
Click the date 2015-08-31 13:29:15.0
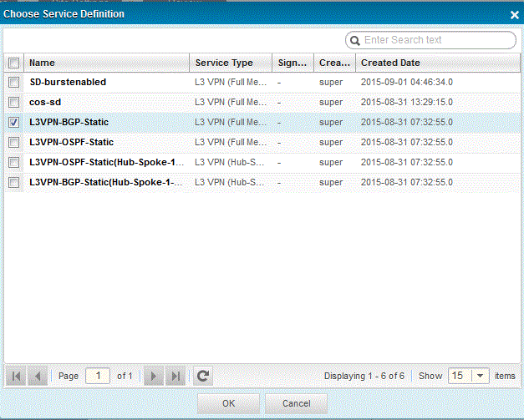407,102
